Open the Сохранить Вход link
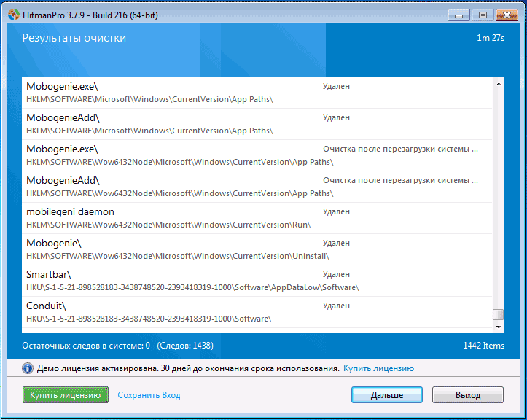Image resolution: width=527 pixels, height=420 pixels. coord(149,395)
